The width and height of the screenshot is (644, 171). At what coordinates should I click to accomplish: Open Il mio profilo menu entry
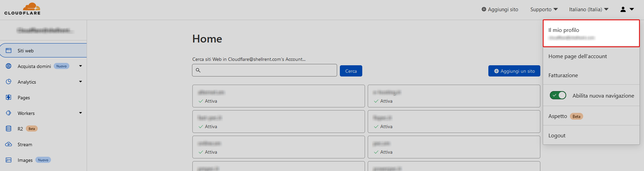(591, 33)
